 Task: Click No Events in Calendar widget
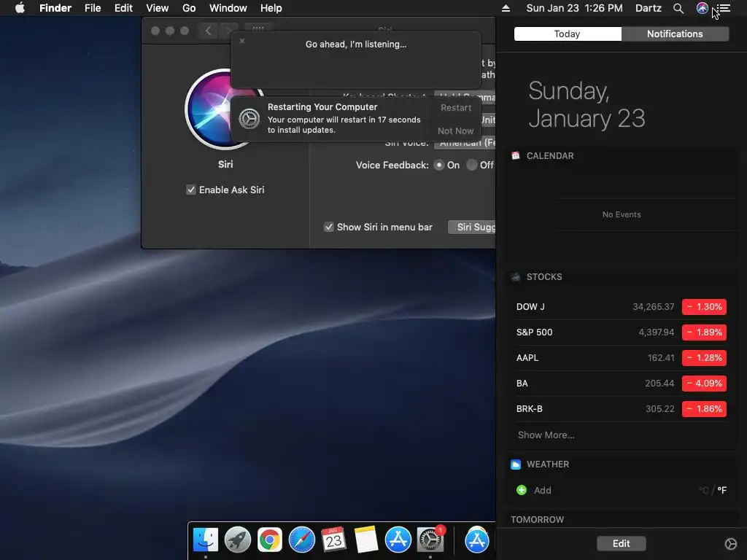click(622, 214)
